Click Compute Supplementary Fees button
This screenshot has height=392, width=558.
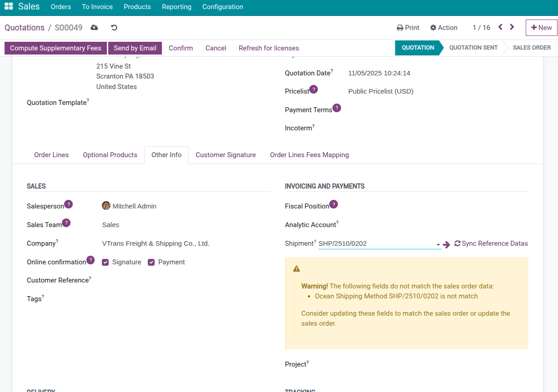coord(55,48)
